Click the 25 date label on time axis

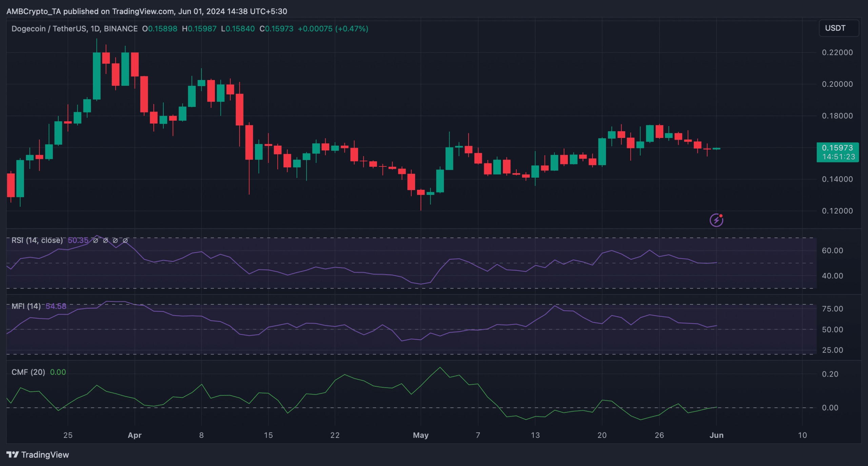click(68, 435)
